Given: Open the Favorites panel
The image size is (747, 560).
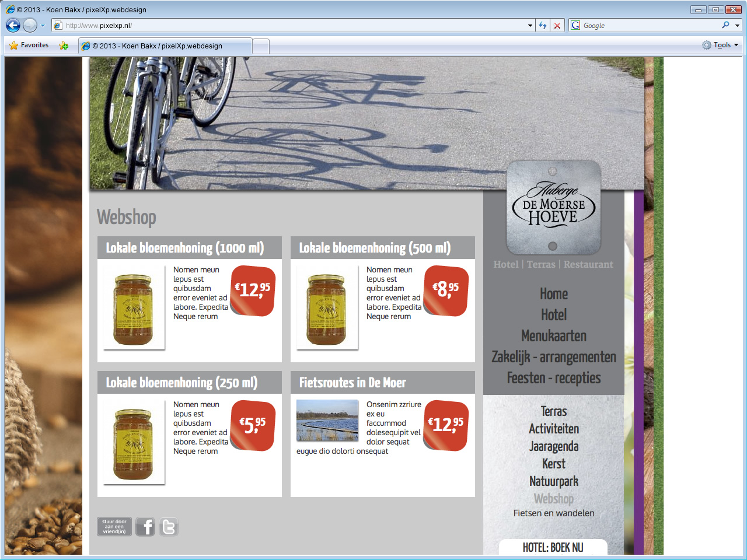Looking at the screenshot, I should click(x=29, y=45).
